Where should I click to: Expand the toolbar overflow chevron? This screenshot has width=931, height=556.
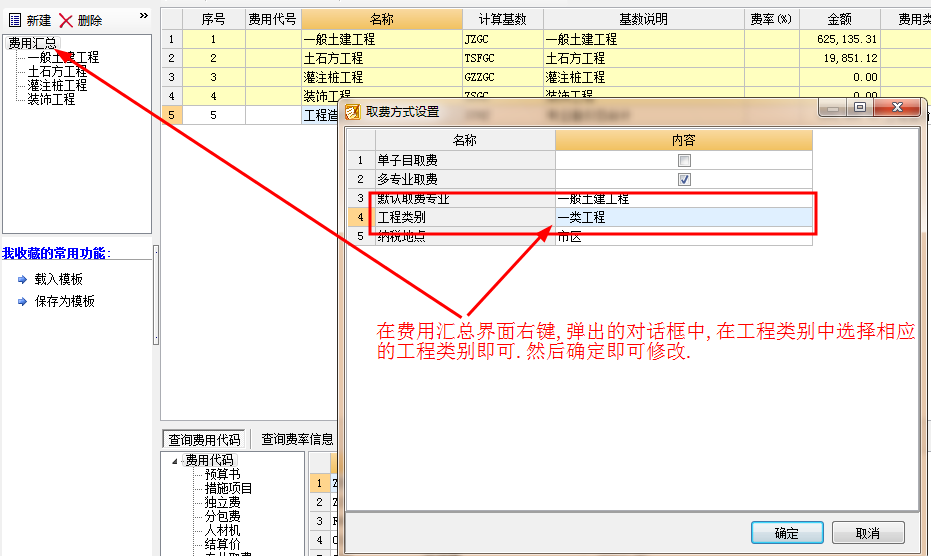pyautogui.click(x=144, y=15)
